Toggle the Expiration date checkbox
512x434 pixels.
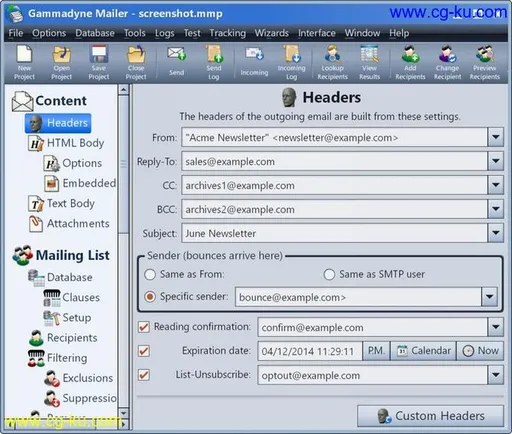point(144,351)
